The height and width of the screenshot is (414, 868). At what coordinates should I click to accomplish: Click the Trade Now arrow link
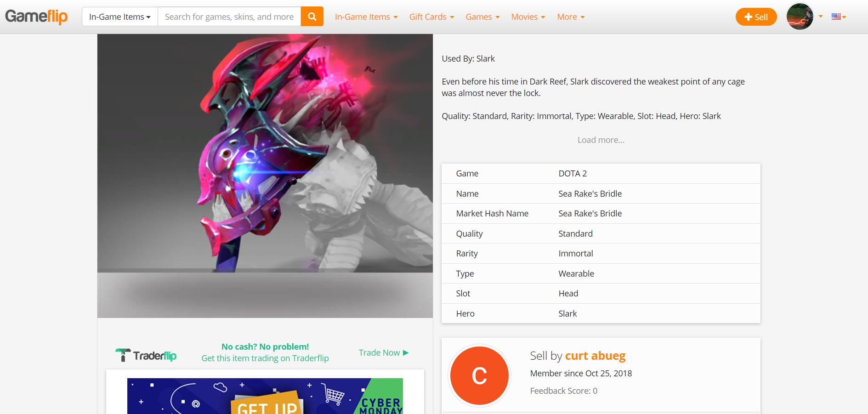point(384,352)
